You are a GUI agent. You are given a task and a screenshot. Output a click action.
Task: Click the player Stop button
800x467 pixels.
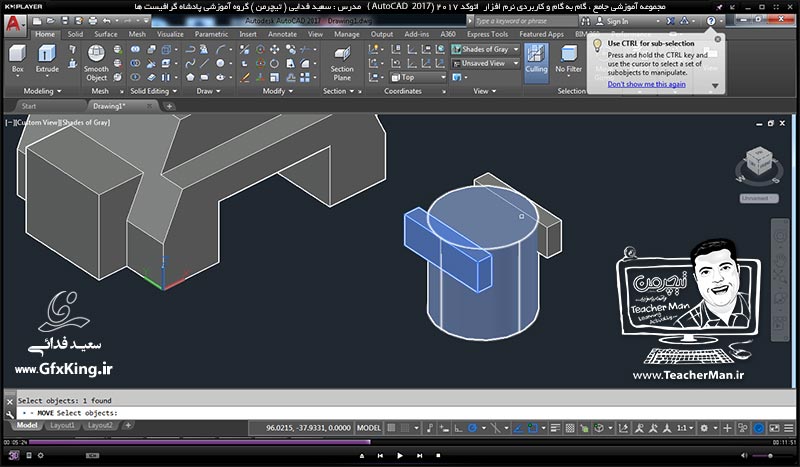tap(438, 455)
